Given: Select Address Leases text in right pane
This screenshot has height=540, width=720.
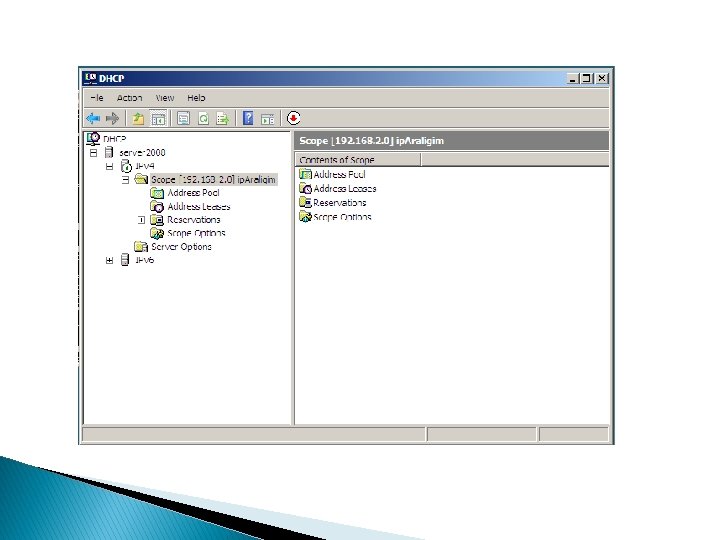Looking at the screenshot, I should click(x=345, y=188).
